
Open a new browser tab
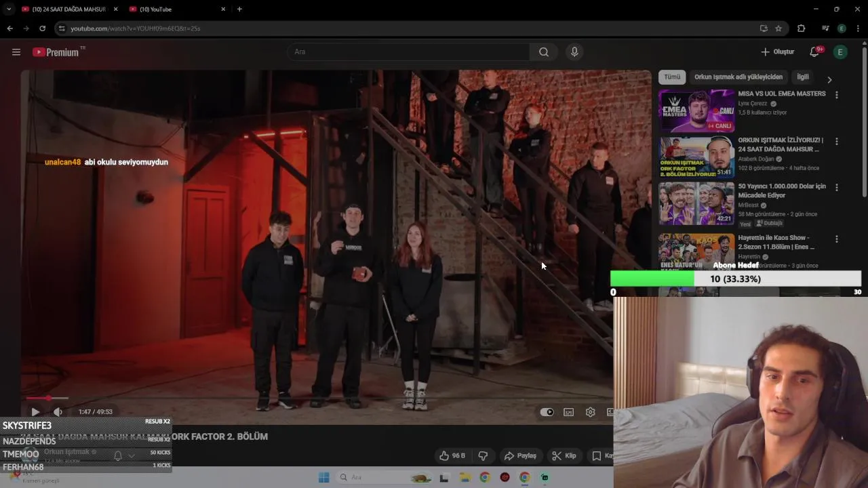point(239,9)
